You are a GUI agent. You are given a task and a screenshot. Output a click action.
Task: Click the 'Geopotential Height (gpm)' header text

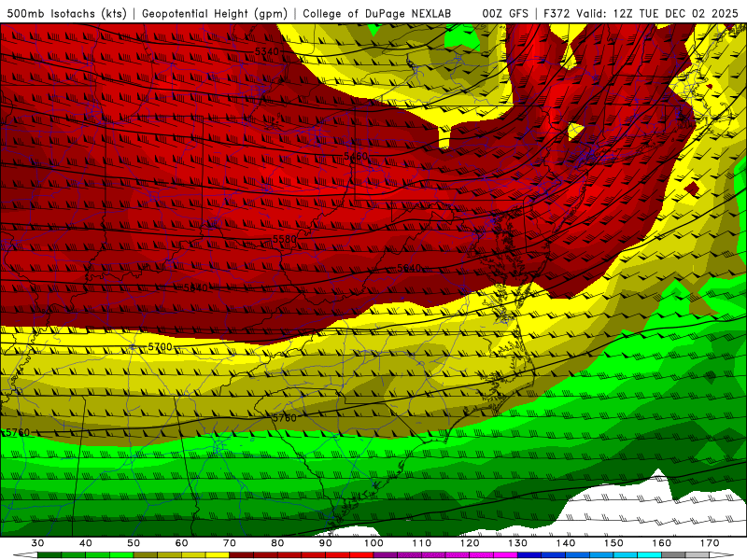point(215,14)
